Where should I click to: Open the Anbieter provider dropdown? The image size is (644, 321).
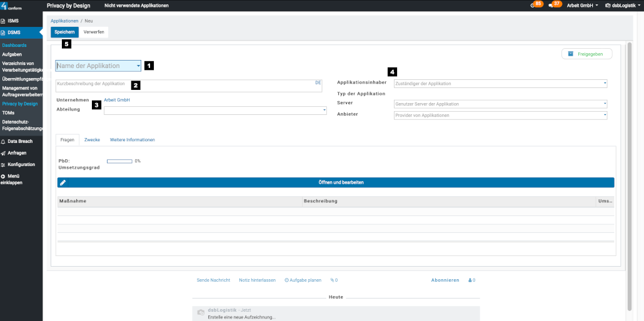coord(605,115)
